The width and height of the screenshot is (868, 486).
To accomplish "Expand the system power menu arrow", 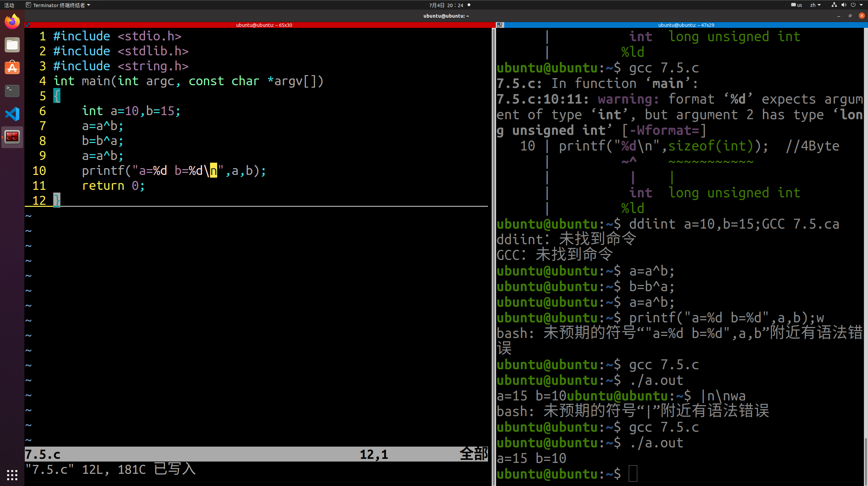I will (861, 5).
